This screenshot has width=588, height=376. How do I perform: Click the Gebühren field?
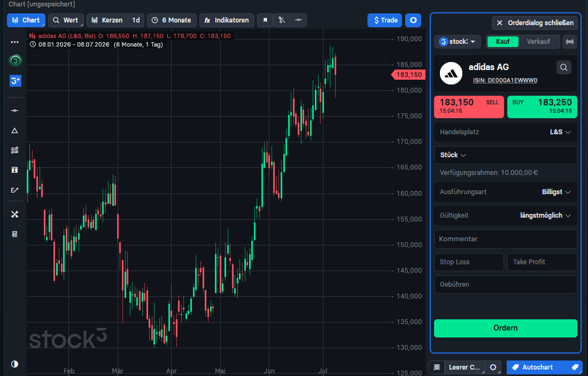tap(506, 285)
